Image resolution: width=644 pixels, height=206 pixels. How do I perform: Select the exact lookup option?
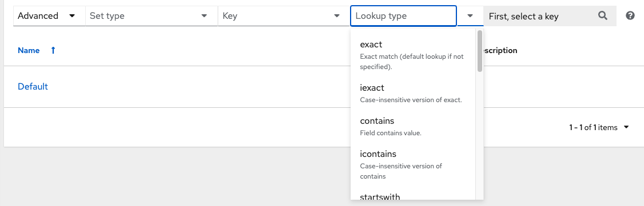coord(413,55)
